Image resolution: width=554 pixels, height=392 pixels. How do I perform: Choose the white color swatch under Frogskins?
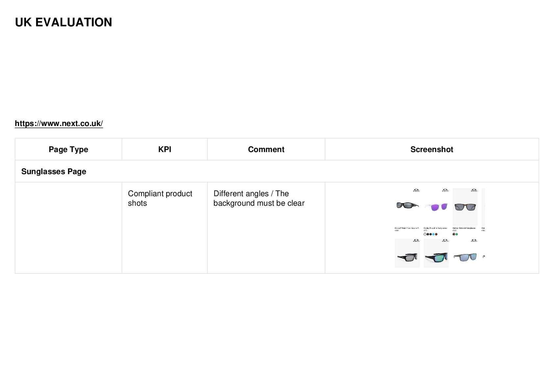(425, 234)
